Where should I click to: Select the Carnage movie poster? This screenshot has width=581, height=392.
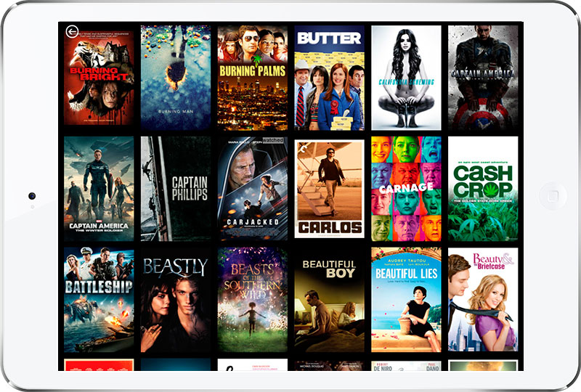406,189
